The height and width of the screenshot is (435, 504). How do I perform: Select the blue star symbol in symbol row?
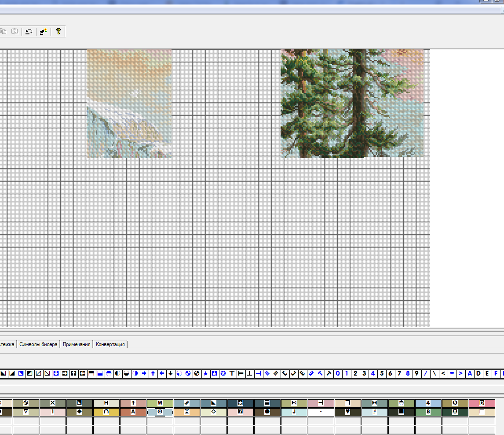tap(205, 373)
